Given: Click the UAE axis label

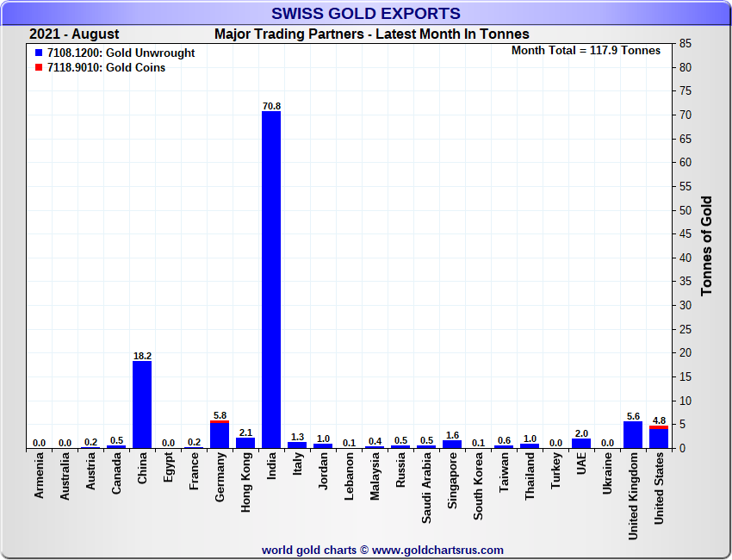Looking at the screenshot, I should [581, 464].
